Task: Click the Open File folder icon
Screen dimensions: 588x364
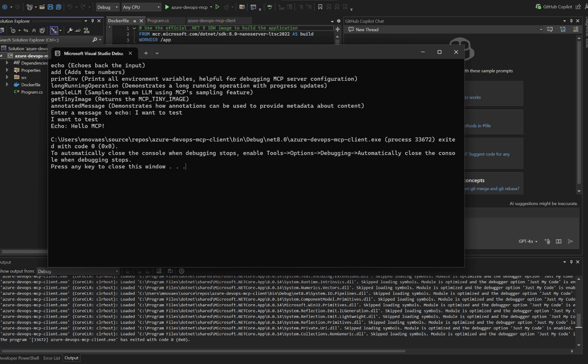Action: [x=42, y=7]
